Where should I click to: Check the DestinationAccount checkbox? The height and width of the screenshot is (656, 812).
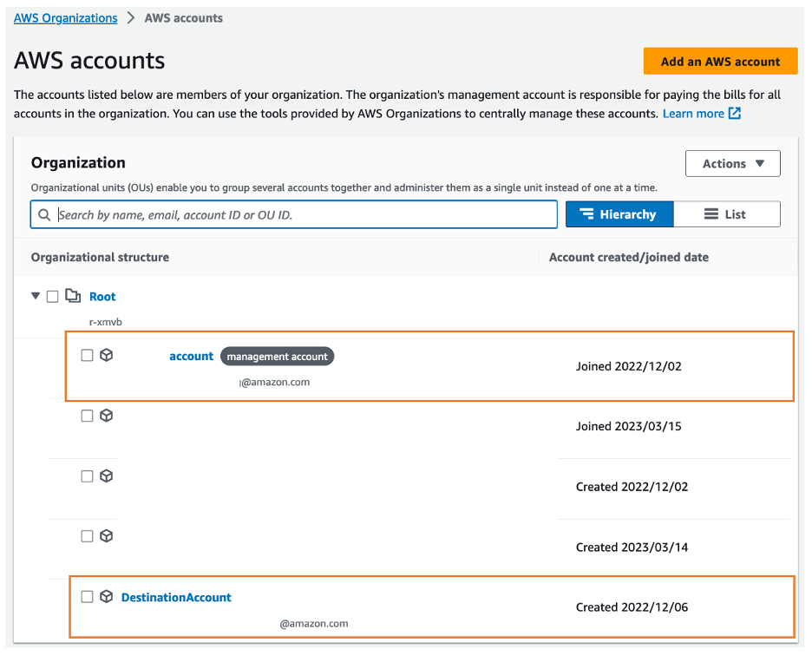point(86,596)
